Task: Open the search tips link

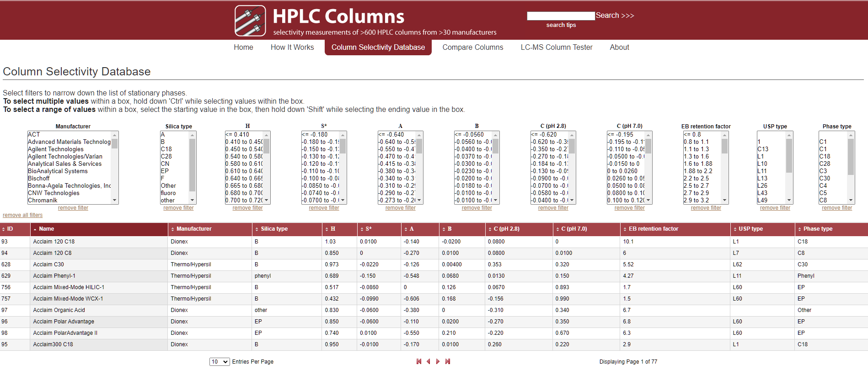Action: point(561,25)
